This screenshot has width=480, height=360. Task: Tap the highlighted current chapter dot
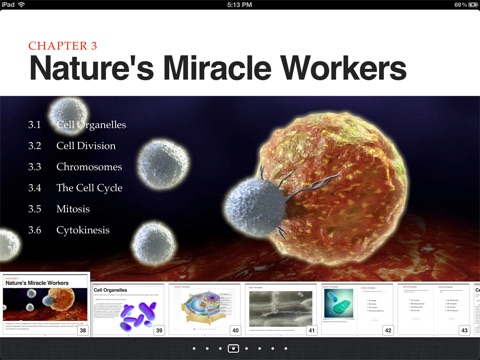(233, 349)
